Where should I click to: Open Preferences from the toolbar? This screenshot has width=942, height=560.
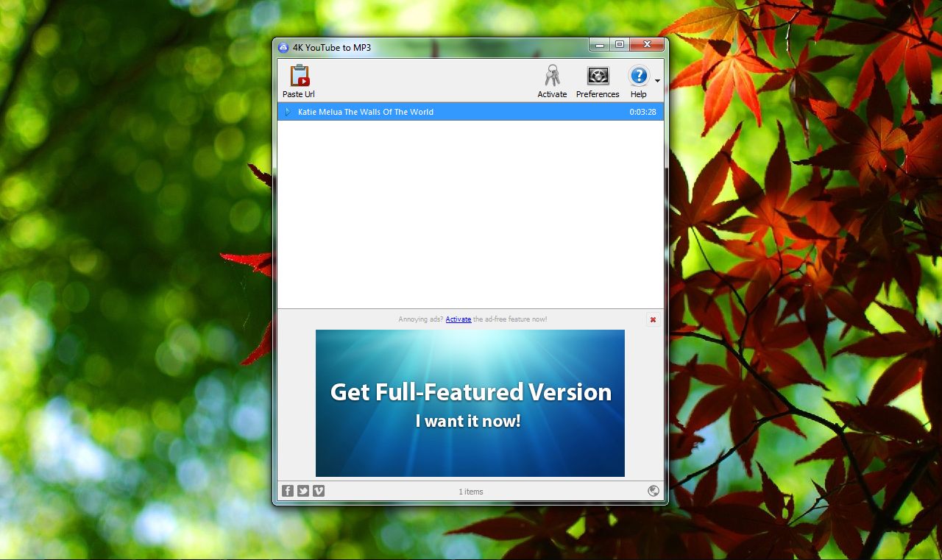598,81
